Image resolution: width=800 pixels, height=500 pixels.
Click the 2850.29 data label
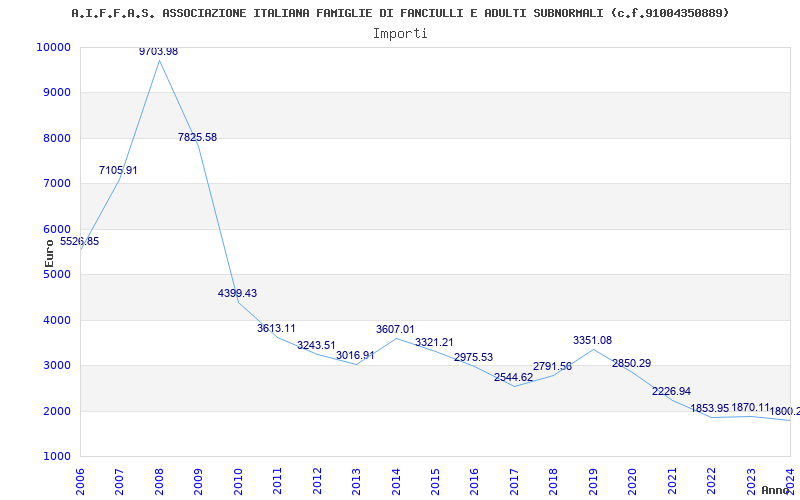tap(632, 364)
